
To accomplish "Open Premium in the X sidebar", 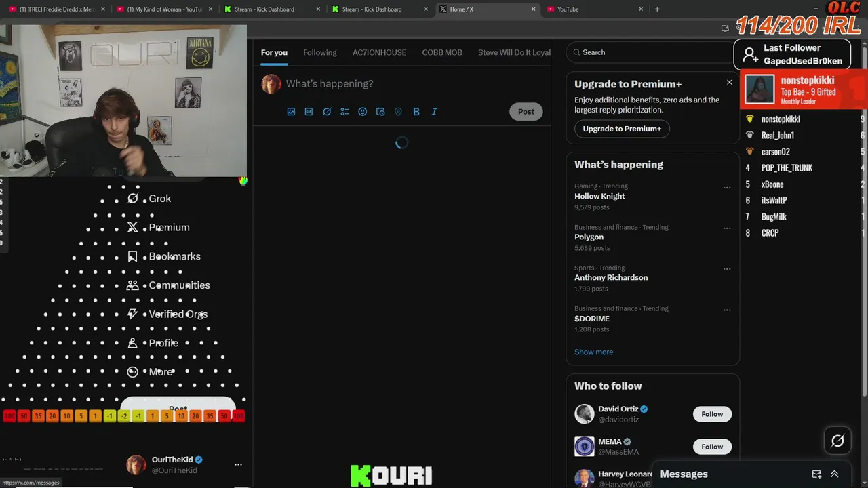I will (x=158, y=228).
